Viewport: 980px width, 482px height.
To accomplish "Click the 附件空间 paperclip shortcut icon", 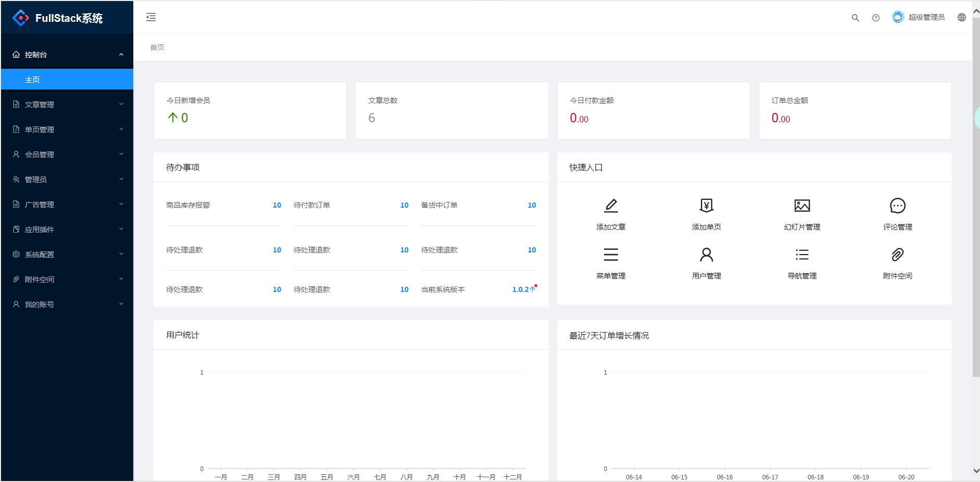I will coord(898,255).
